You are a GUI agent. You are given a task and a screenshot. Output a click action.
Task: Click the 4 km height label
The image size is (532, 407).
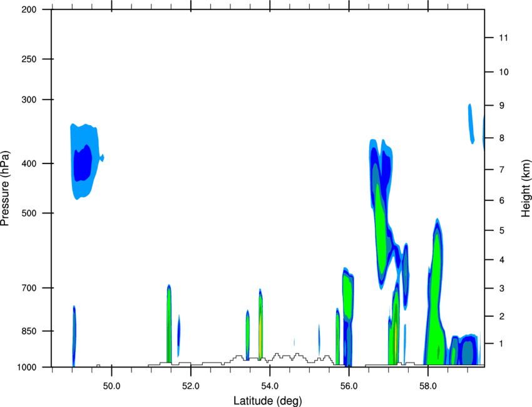click(502, 260)
